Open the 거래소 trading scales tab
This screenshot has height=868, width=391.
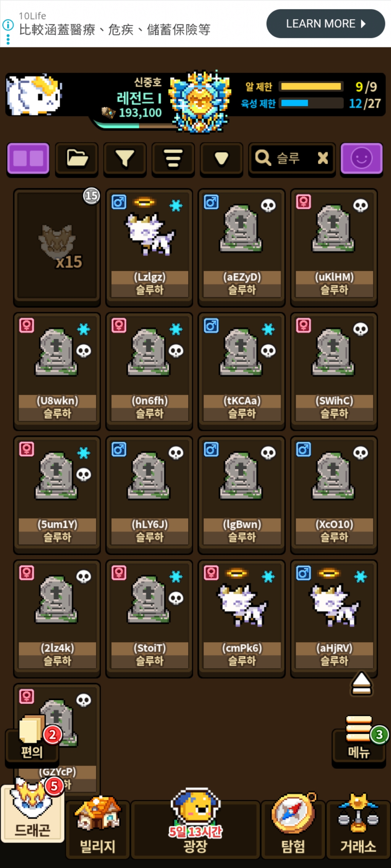(x=358, y=828)
